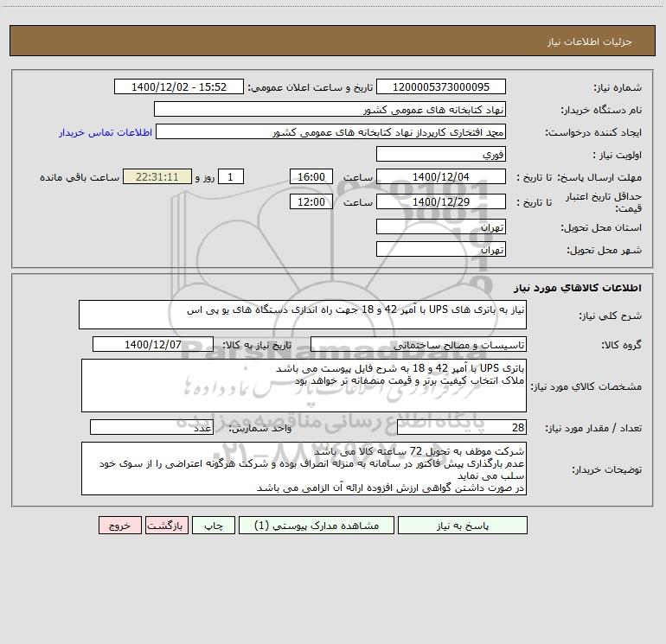Click the خروج exit button
Screen dimensions: 666x644
click(x=119, y=526)
